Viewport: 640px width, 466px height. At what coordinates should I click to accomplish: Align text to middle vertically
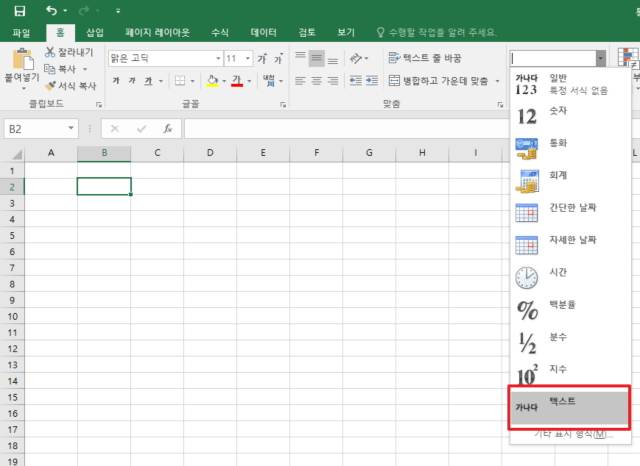316,58
